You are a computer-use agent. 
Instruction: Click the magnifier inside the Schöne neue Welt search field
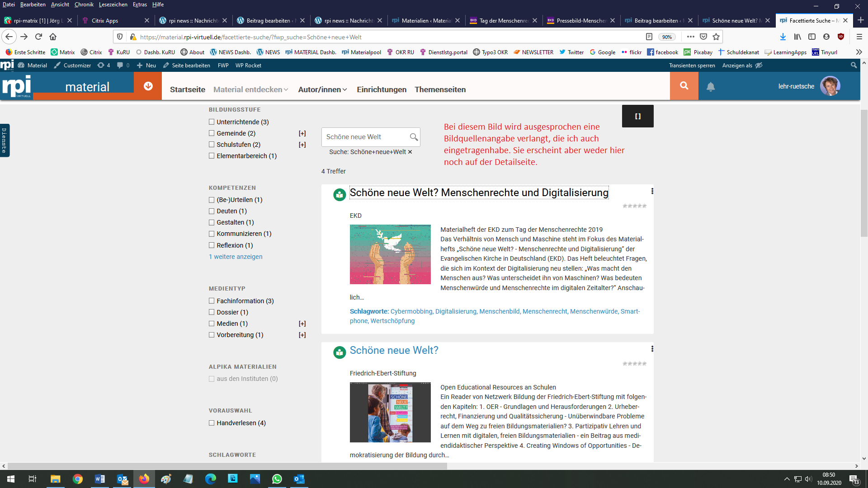(x=414, y=137)
